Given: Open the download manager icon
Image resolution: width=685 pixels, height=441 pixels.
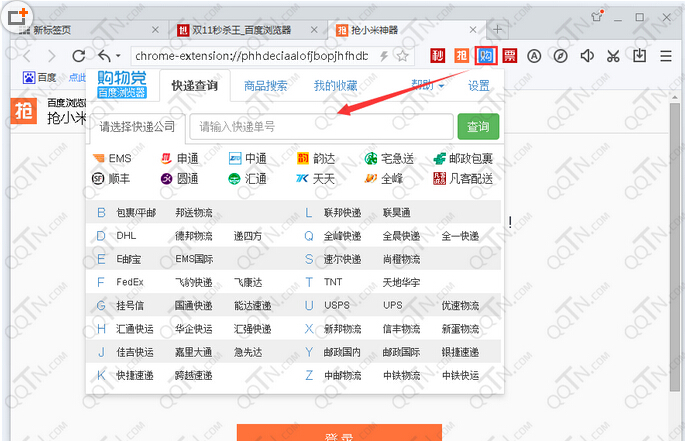Looking at the screenshot, I should 639,56.
